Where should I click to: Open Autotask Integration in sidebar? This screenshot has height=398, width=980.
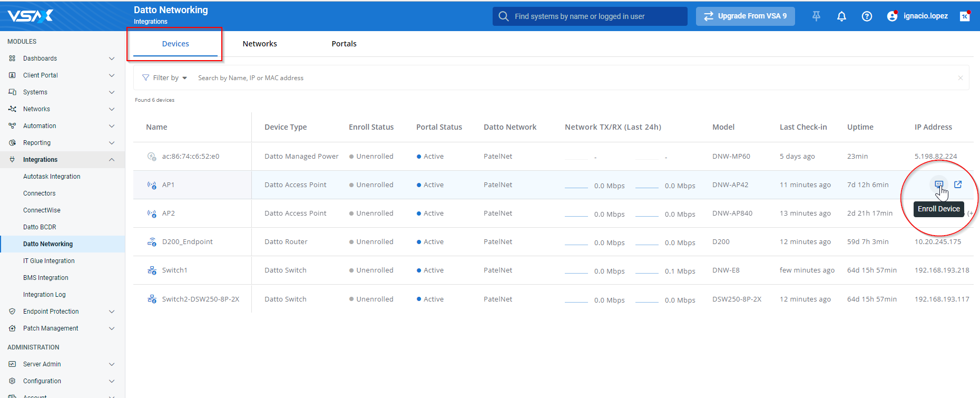(52, 177)
